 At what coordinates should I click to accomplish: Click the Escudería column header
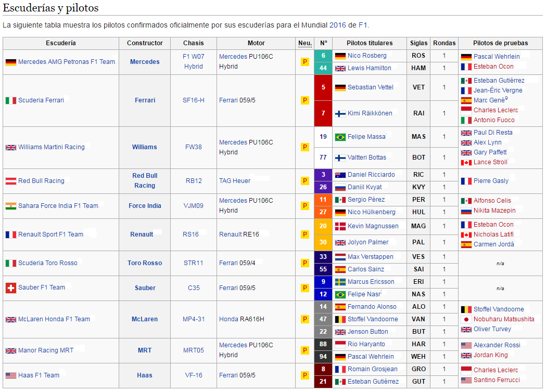pos(60,43)
